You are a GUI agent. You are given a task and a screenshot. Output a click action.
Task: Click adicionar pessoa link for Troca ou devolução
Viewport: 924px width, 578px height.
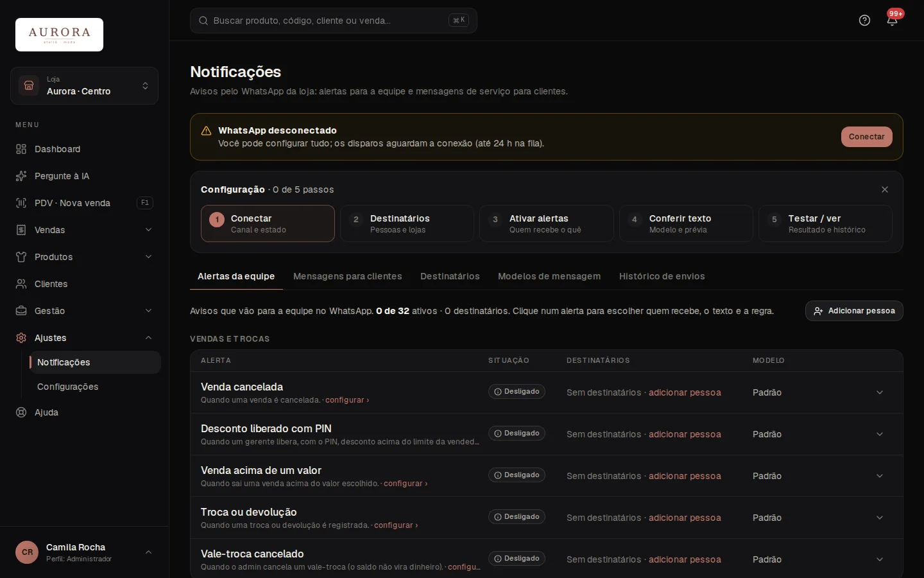[x=685, y=518]
